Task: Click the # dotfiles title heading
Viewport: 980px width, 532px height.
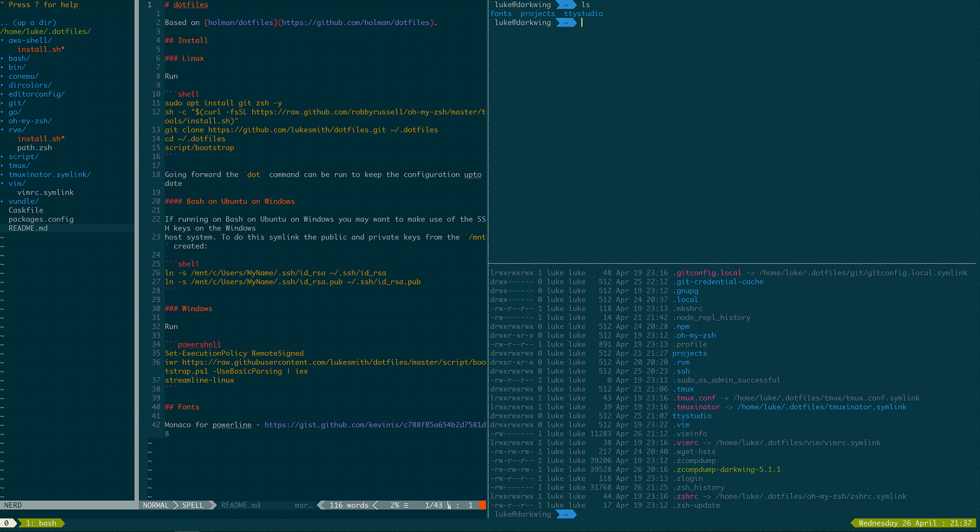Action: click(186, 5)
